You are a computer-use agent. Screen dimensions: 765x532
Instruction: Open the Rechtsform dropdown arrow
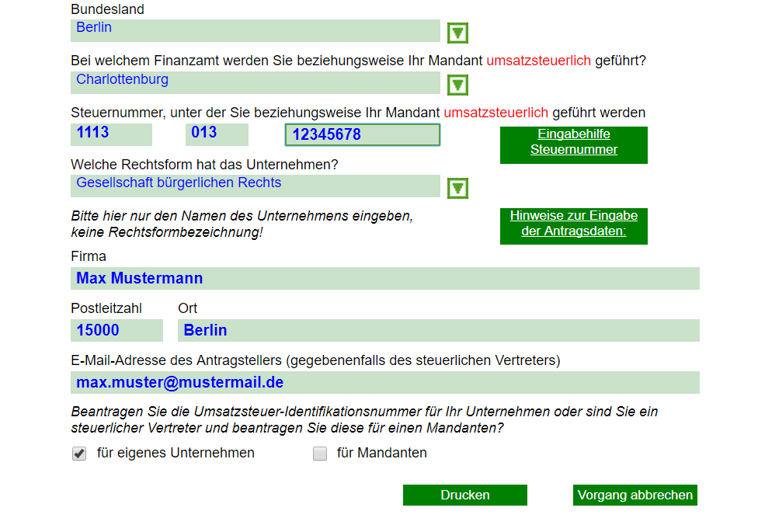click(x=457, y=187)
